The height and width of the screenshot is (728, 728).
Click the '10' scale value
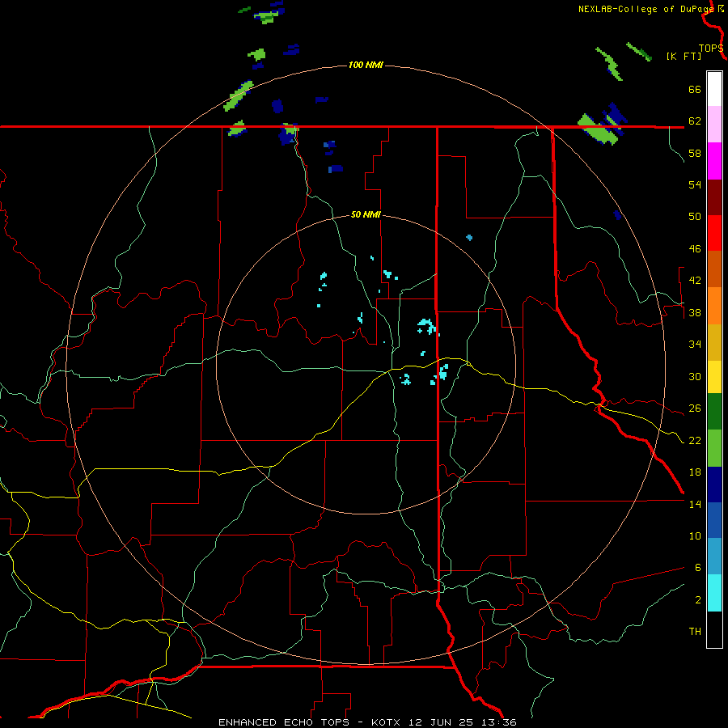pos(695,535)
